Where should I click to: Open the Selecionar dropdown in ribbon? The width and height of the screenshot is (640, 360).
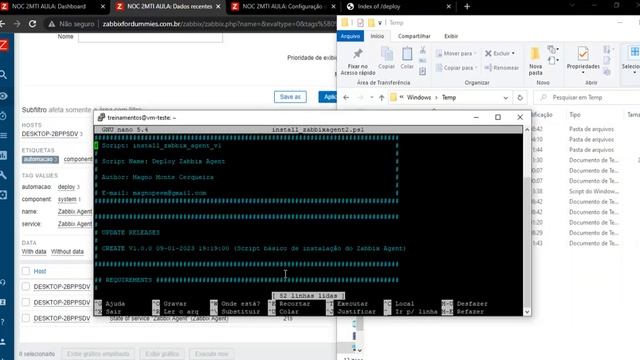[634, 73]
